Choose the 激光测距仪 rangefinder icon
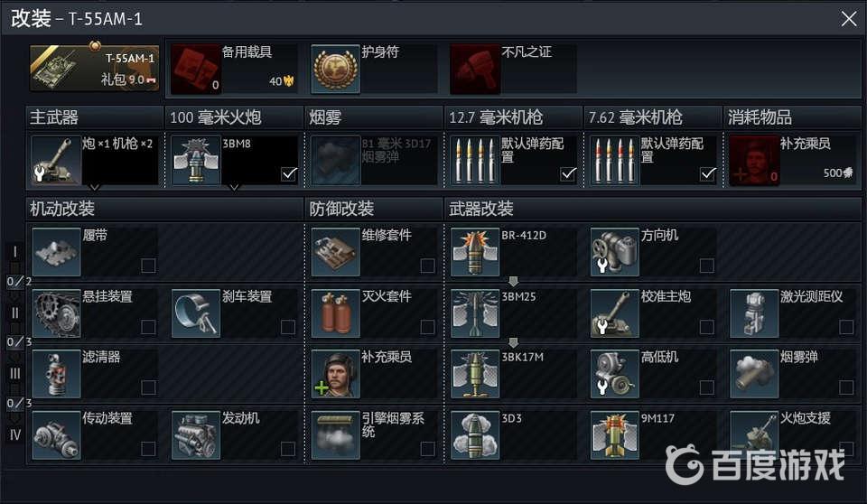Screen dimensions: 867x504 (x=754, y=313)
